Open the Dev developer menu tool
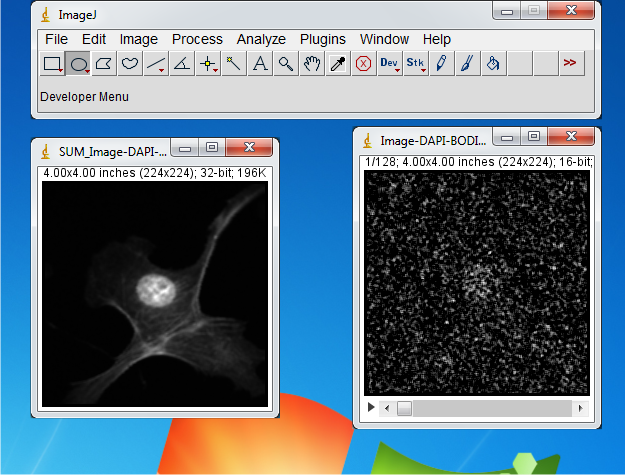The width and height of the screenshot is (625, 475). [389, 63]
